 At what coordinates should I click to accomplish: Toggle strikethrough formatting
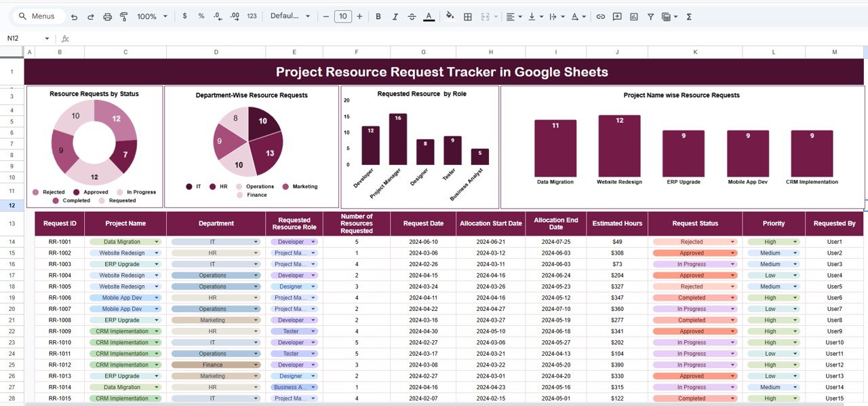coord(412,16)
